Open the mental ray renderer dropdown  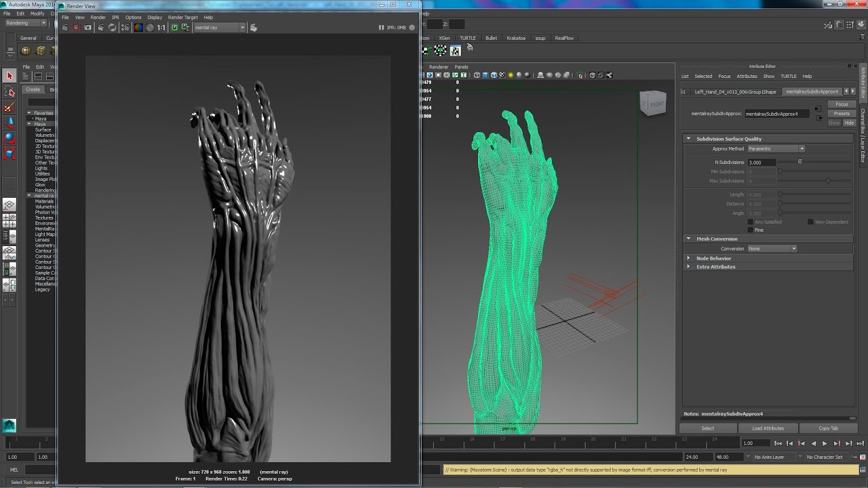coord(219,28)
